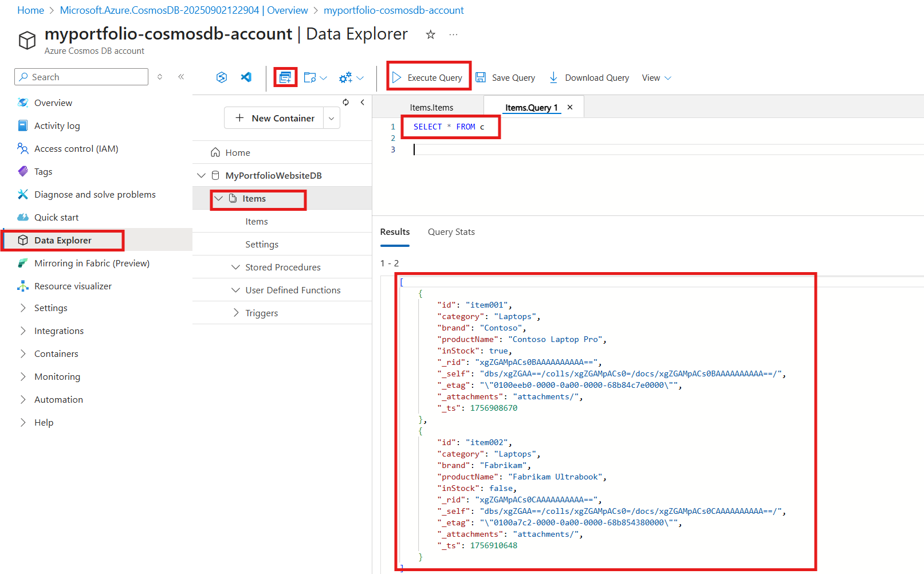Select the Data Explorer sidebar icon

(23, 240)
